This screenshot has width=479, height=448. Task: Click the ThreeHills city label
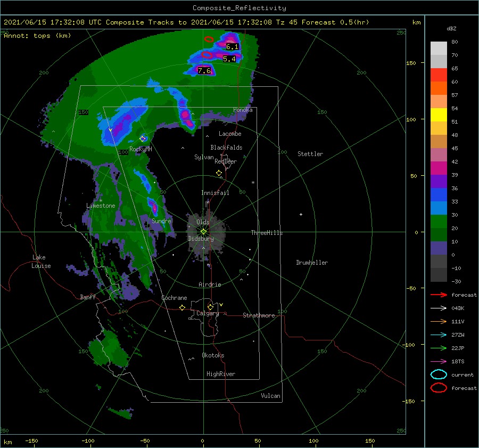(267, 233)
